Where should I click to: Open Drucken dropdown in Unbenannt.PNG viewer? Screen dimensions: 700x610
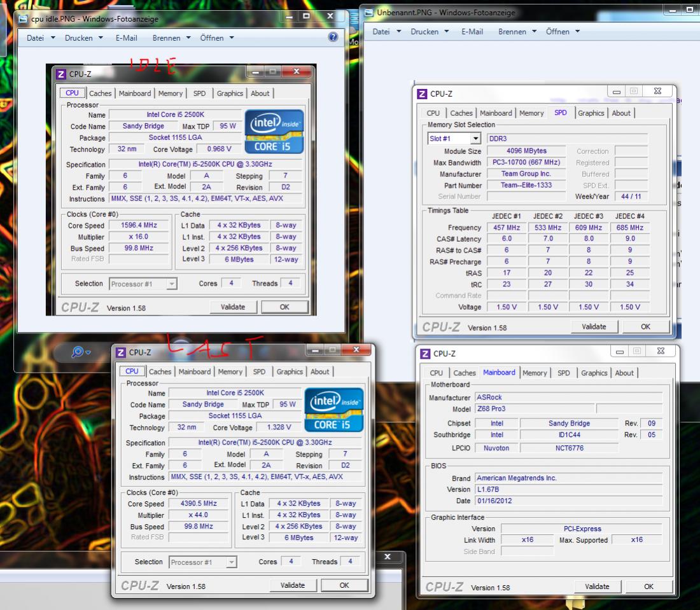[x=430, y=32]
